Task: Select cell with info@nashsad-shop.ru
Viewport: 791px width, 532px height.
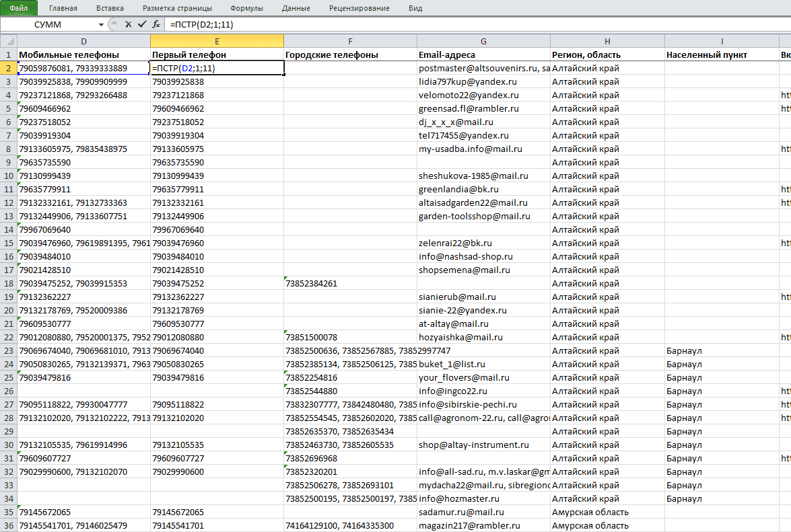Action: [483, 256]
